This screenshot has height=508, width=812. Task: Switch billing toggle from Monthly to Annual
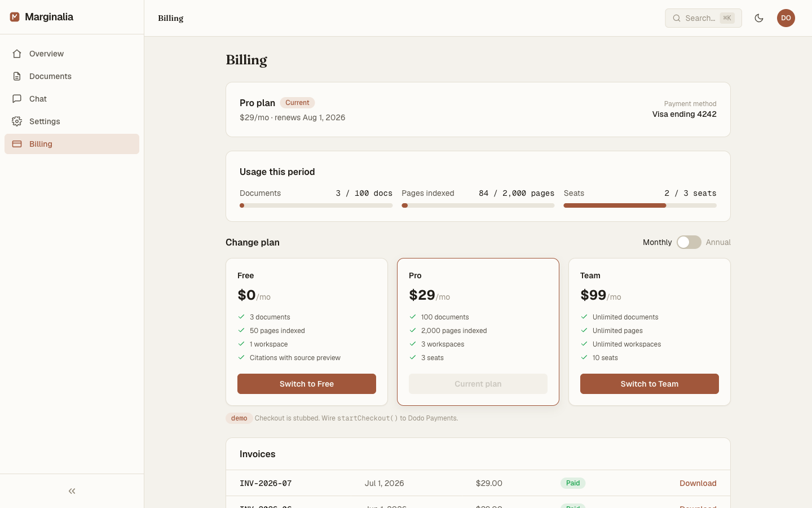click(x=689, y=242)
